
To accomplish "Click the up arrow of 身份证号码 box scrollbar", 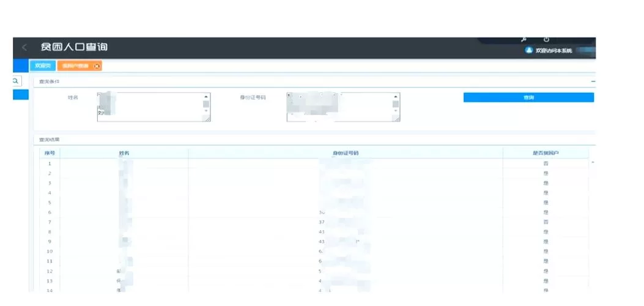I will click(x=396, y=96).
